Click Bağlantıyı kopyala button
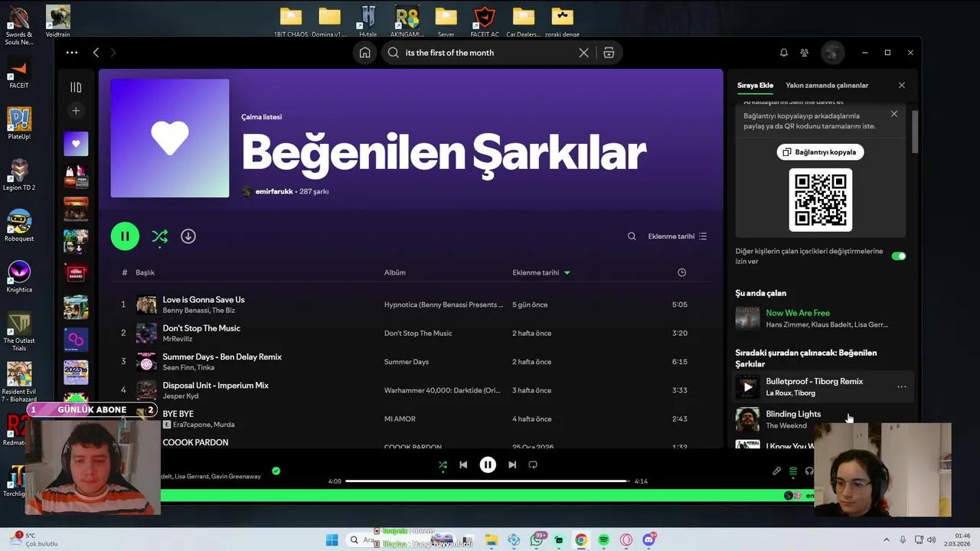 [x=820, y=152]
